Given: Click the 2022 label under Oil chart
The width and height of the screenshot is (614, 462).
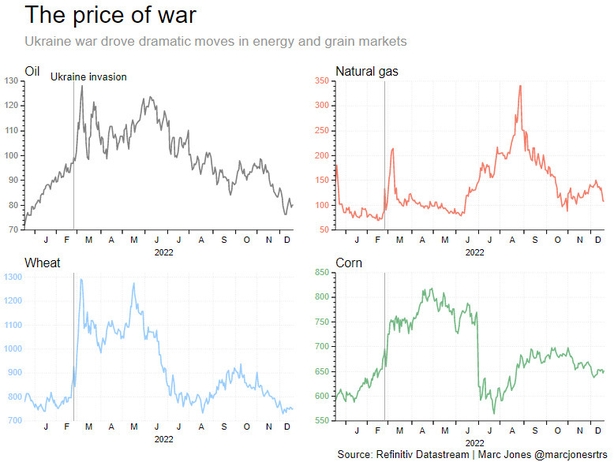Looking at the screenshot, I should click(164, 253).
